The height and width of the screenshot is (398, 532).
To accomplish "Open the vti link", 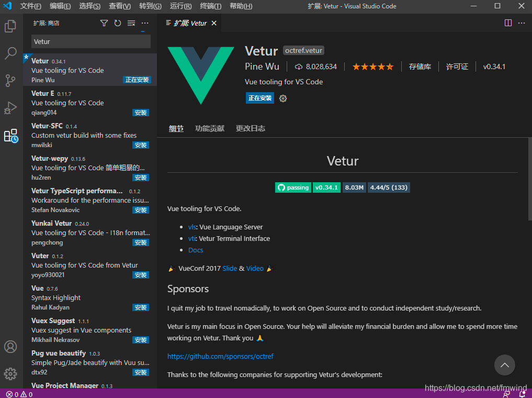I will (191, 239).
